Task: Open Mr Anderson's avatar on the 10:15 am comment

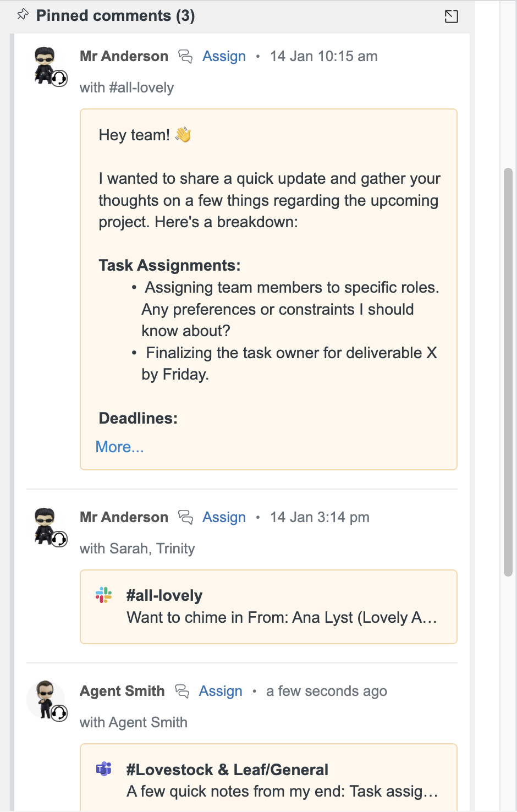Action: coord(45,65)
